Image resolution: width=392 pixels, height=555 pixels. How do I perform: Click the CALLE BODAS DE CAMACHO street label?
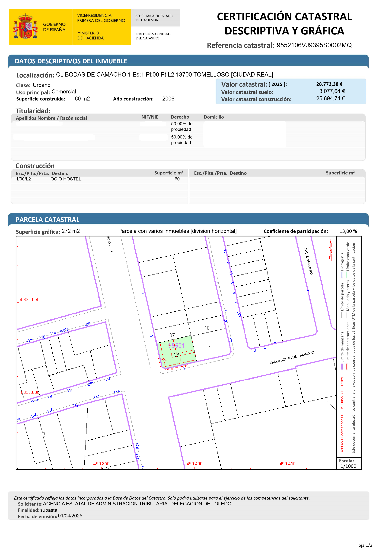click(x=292, y=357)
